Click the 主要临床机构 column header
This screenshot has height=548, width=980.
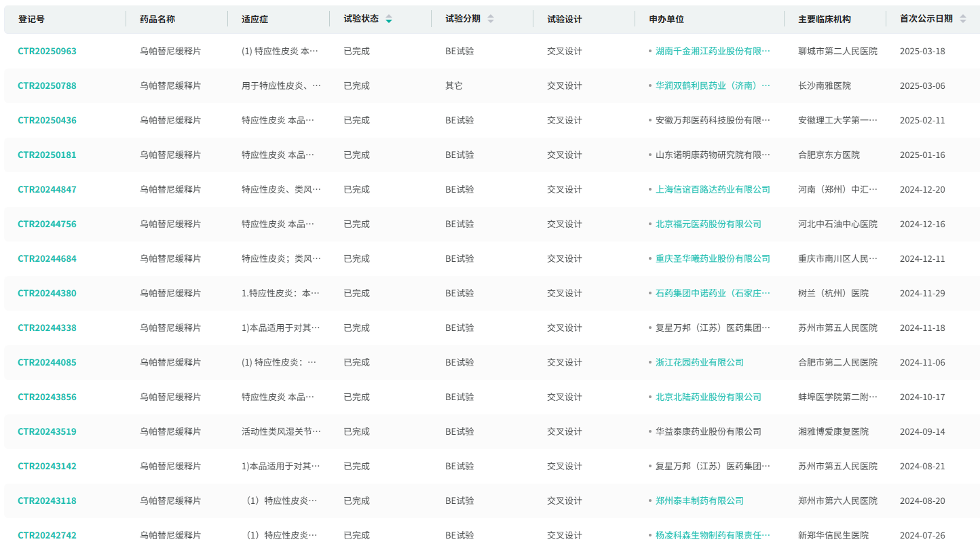point(825,19)
